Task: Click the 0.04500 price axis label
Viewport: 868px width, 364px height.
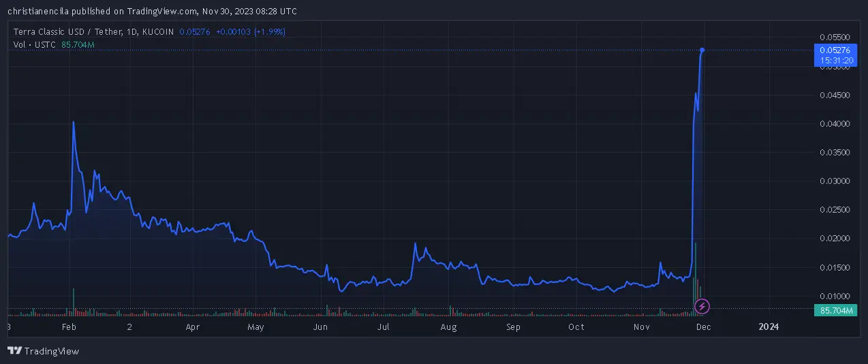Action: coord(834,95)
